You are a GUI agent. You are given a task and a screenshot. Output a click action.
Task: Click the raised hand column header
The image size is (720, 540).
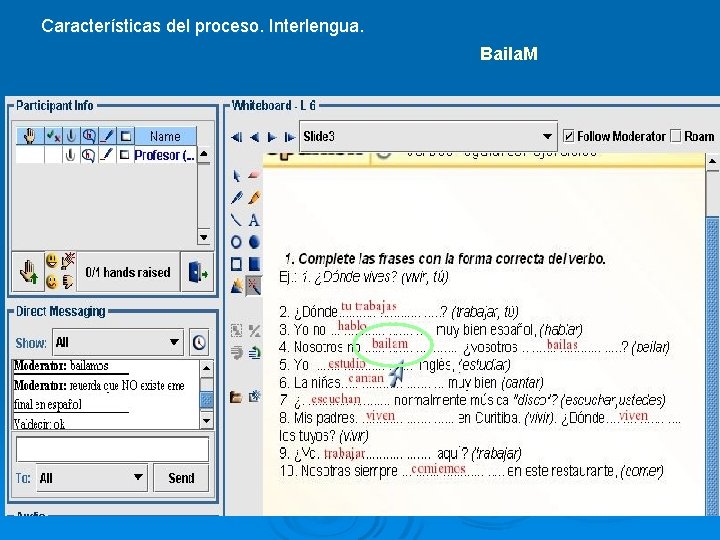pyautogui.click(x=30, y=136)
